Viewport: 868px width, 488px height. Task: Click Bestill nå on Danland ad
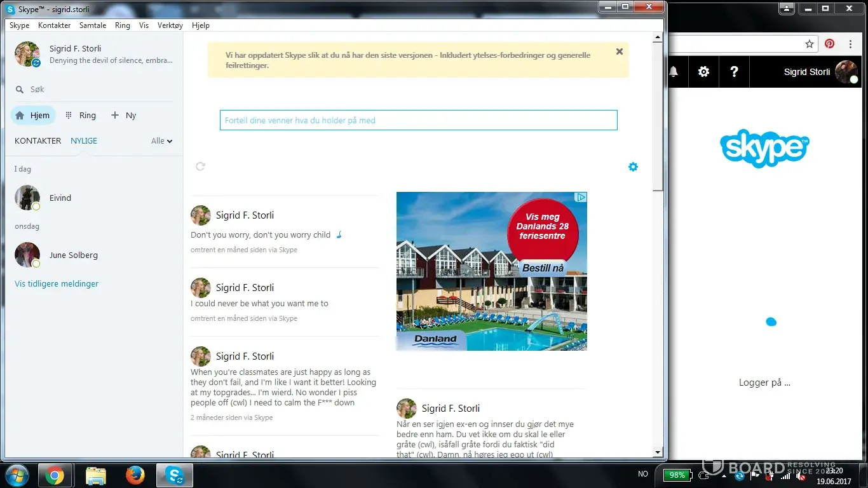pos(543,268)
